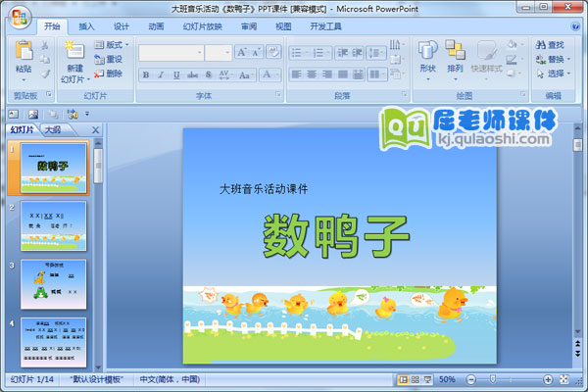Click the zoom out minus button
This screenshot has width=588, height=392.
471,379
